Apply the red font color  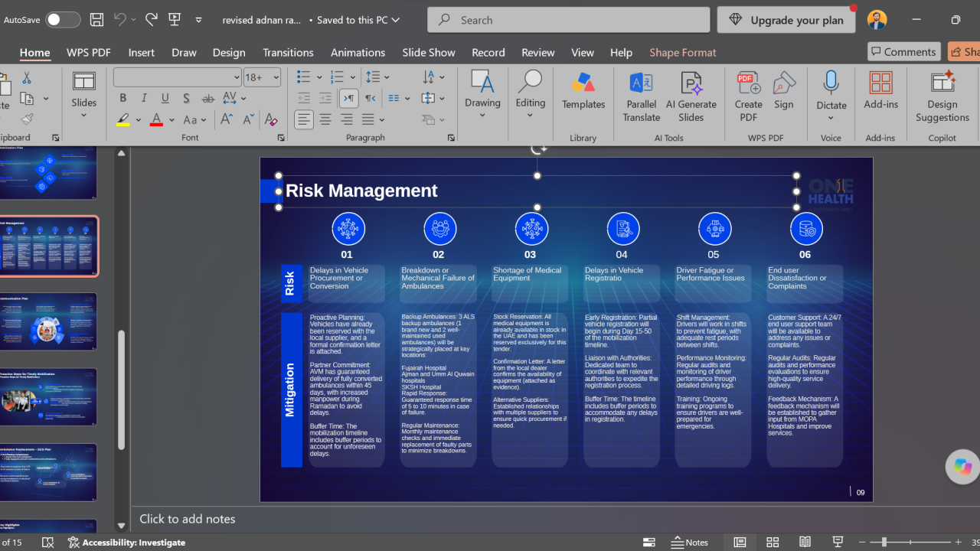click(156, 120)
